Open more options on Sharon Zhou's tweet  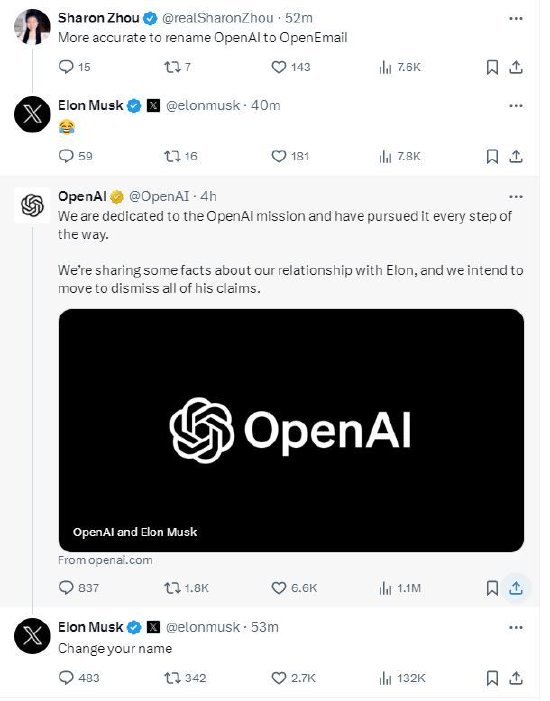tap(516, 18)
